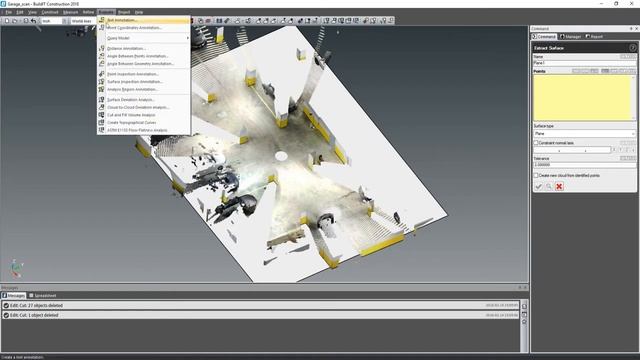Start Surface Deviation Analysis
The width and height of the screenshot is (640, 360).
click(x=143, y=100)
